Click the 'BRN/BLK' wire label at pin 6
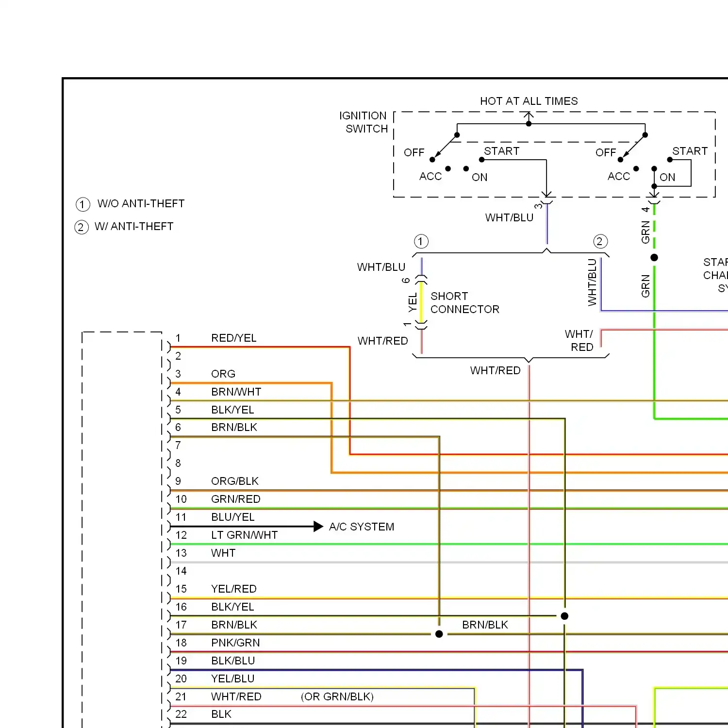Image resolution: width=728 pixels, height=728 pixels. tap(234, 427)
